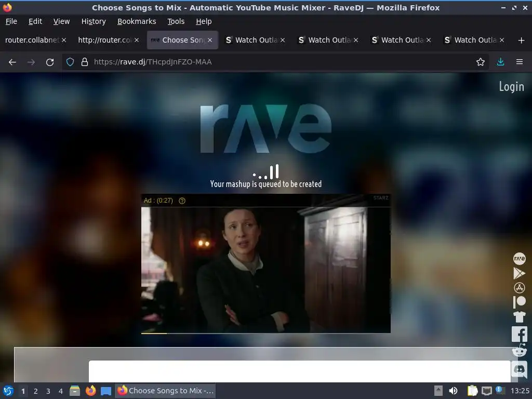The width and height of the screenshot is (532, 399).
Task: Open the removable media eject tray icon
Action: (x=438, y=391)
